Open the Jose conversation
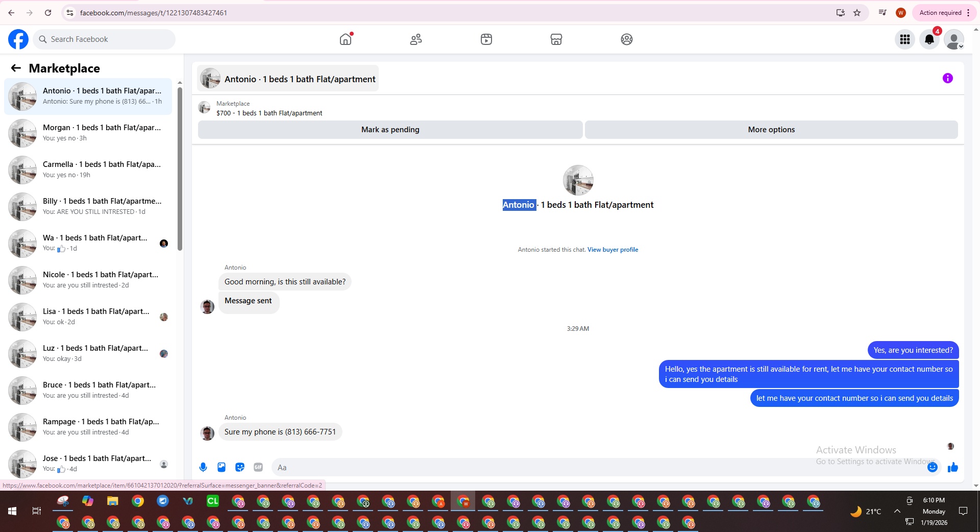The height and width of the screenshot is (532, 980). point(88,464)
